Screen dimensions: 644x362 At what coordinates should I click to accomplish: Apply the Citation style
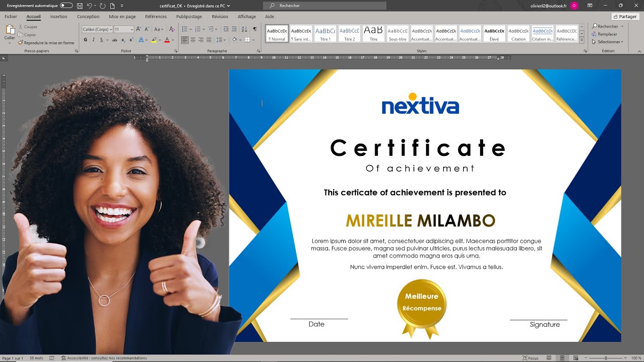518,34
